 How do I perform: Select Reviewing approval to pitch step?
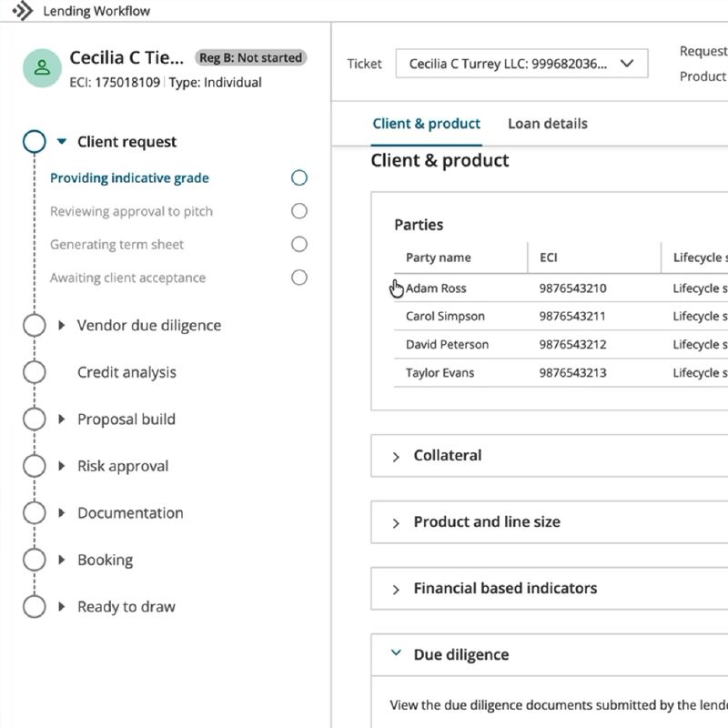pyautogui.click(x=131, y=211)
